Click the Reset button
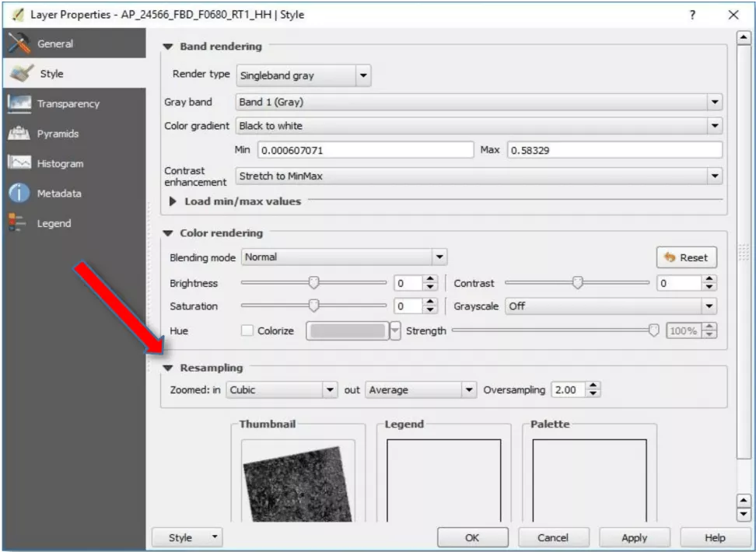 pos(687,257)
